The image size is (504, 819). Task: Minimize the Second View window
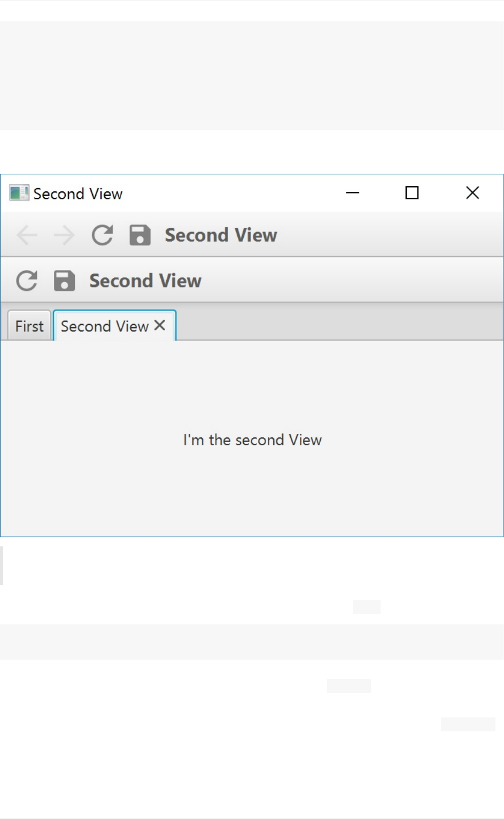point(353,193)
